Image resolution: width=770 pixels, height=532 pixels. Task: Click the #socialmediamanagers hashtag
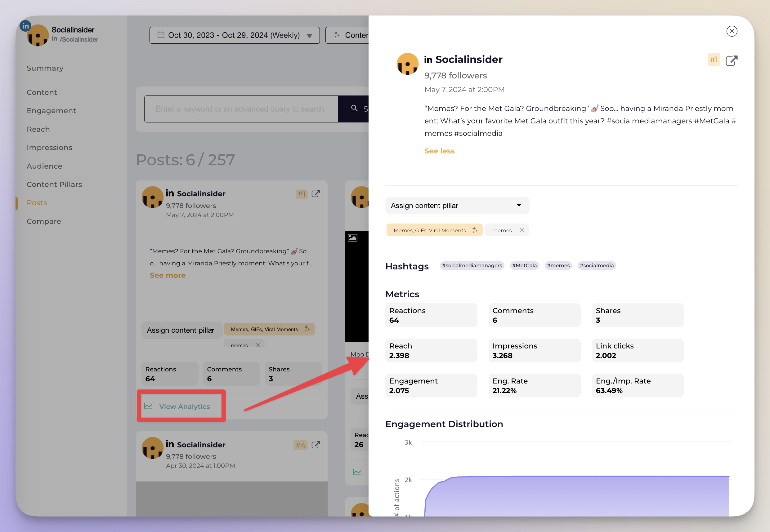click(472, 265)
